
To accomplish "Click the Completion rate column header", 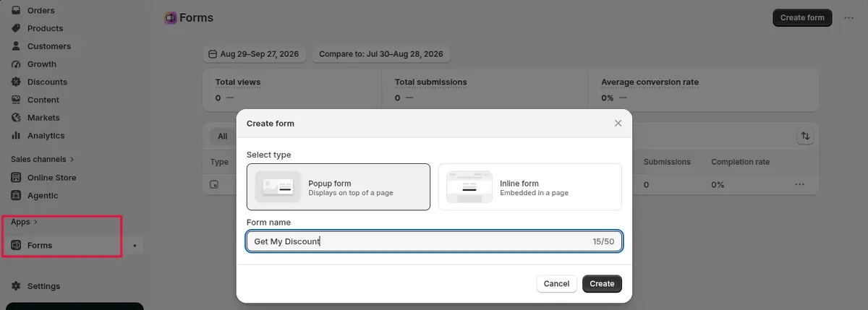I will (x=740, y=162).
